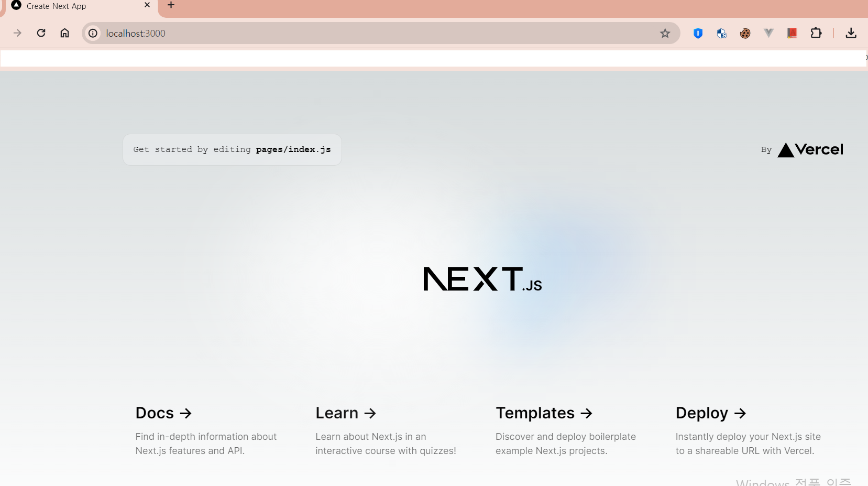This screenshot has width=868, height=486.
Task: Click the browser forward arrow
Action: [17, 33]
